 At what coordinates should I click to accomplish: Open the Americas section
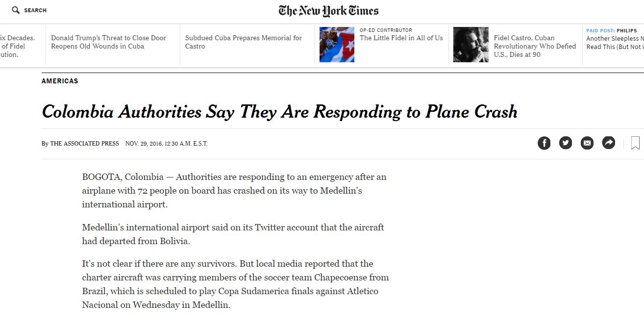tap(60, 81)
